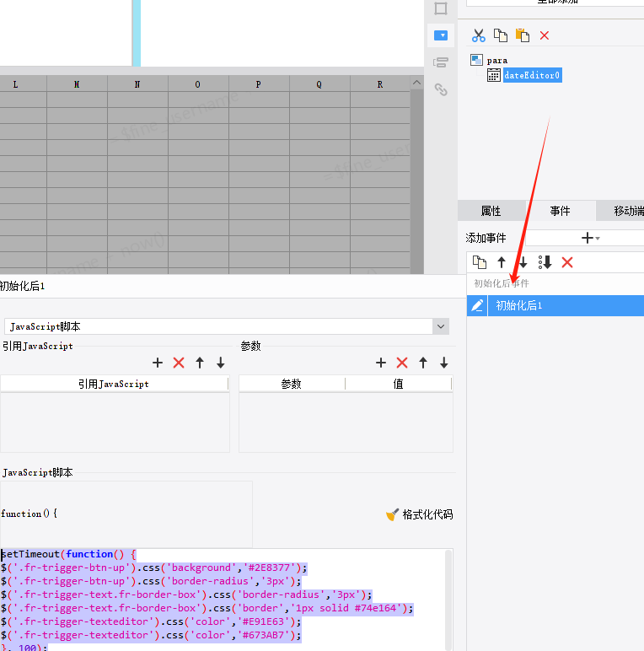644x651 pixels.
Task: Switch to the 事件 tab
Action: (561, 211)
